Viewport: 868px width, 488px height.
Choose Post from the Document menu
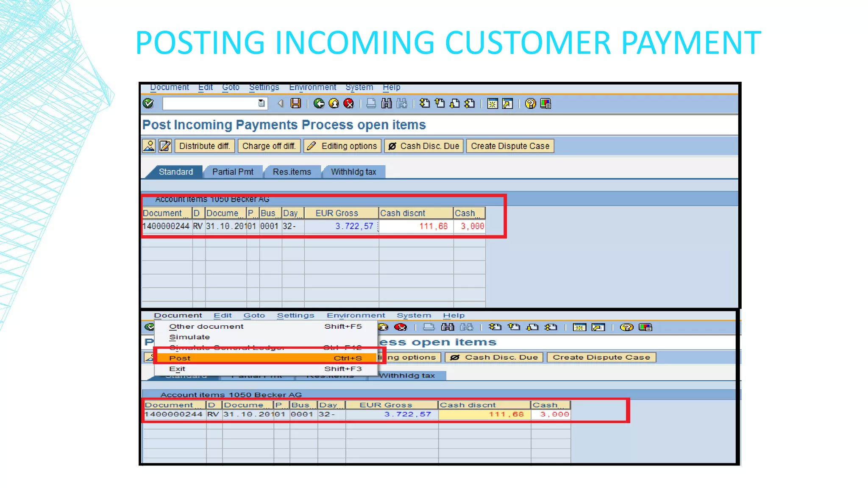click(x=266, y=358)
